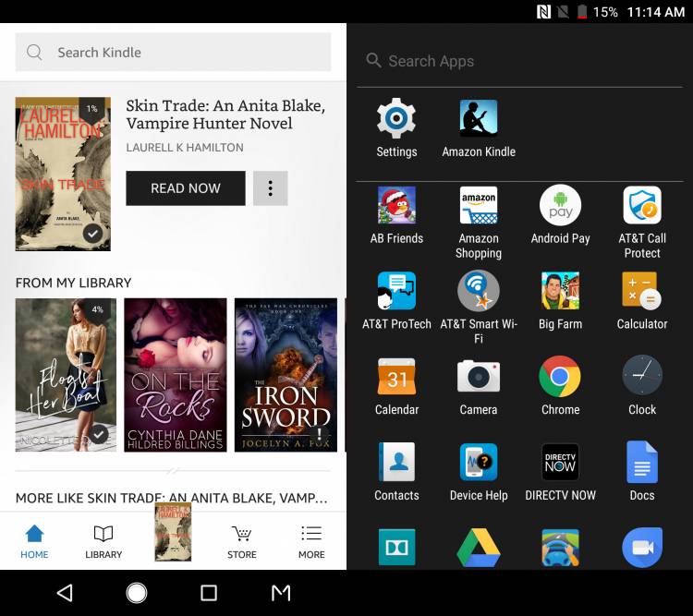
Task: Open the Calculator app
Action: 642,301
